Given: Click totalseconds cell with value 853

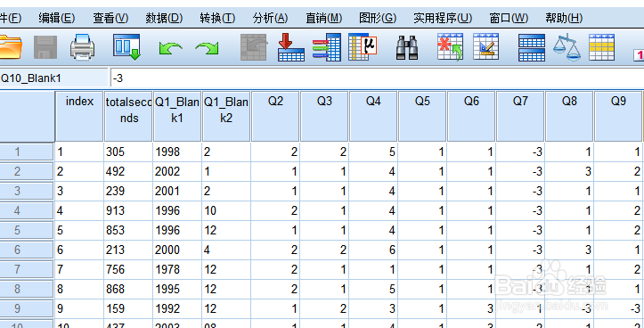Looking at the screenshot, I should 128,230.
